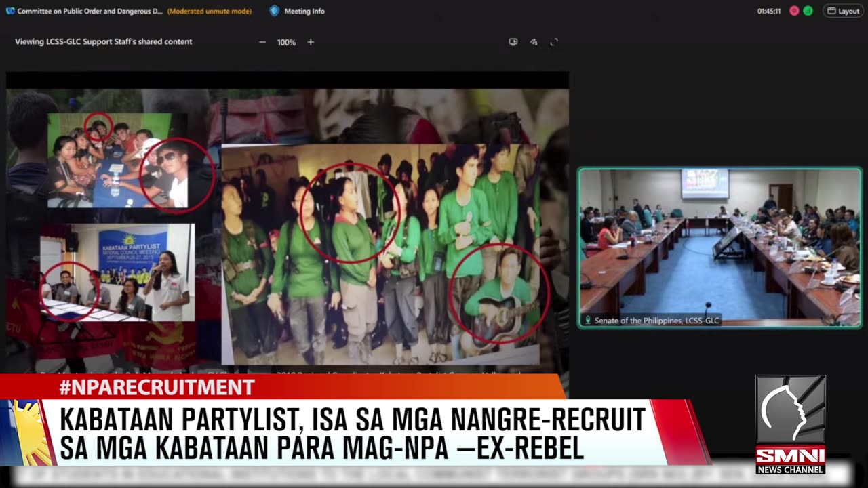Click the red recording indicator icon
Viewport: 868px width, 488px height.
point(794,11)
